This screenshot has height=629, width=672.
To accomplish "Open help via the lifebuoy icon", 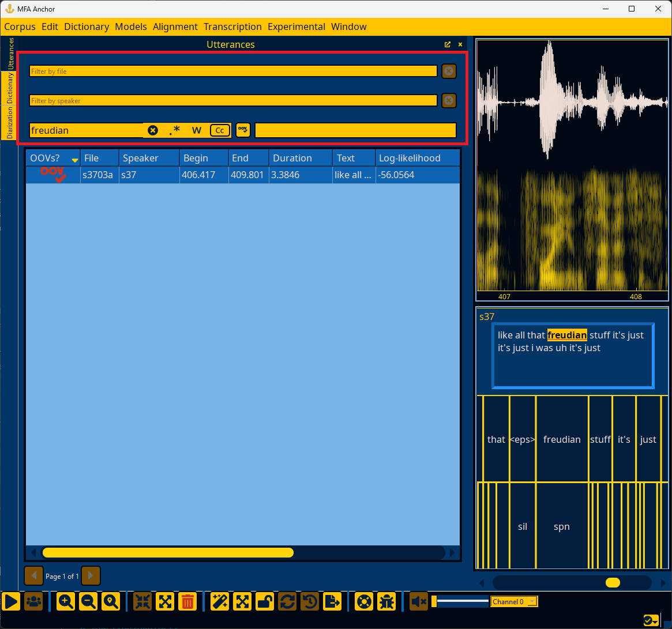I will point(365,601).
